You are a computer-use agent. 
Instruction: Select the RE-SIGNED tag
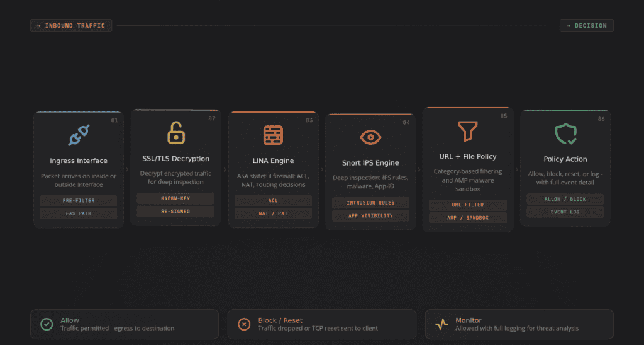coord(176,212)
